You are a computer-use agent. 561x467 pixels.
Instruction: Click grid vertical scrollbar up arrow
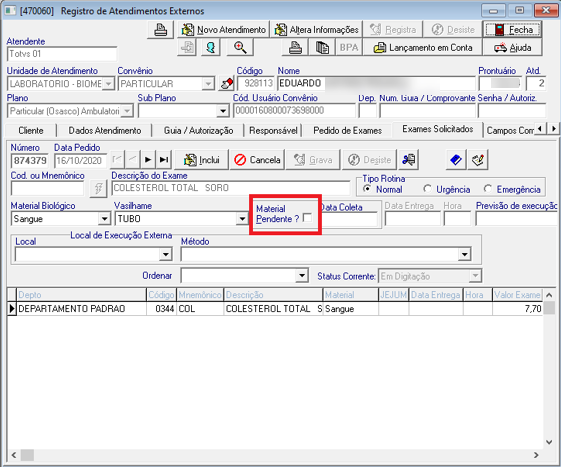[549, 295]
